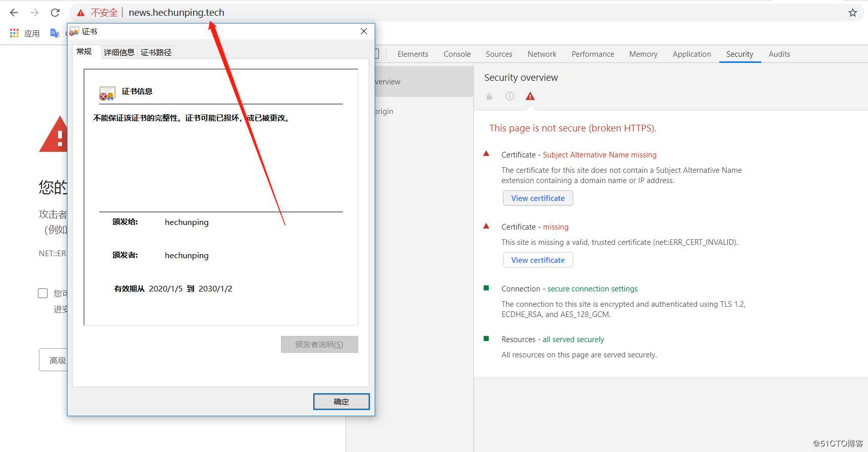Switch to the Network tab

tap(542, 54)
